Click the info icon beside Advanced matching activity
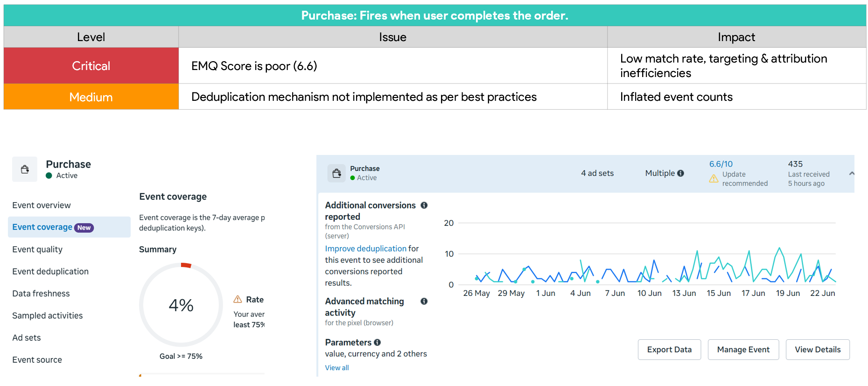The height and width of the screenshot is (386, 868). [x=424, y=302]
